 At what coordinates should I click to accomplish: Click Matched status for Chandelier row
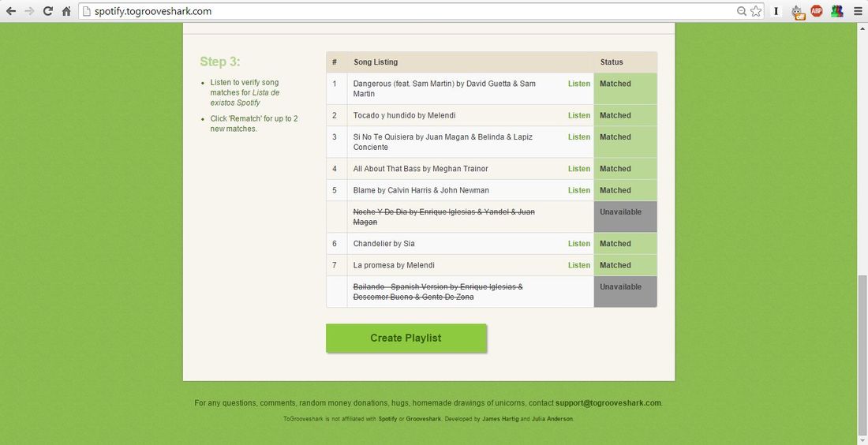(625, 244)
